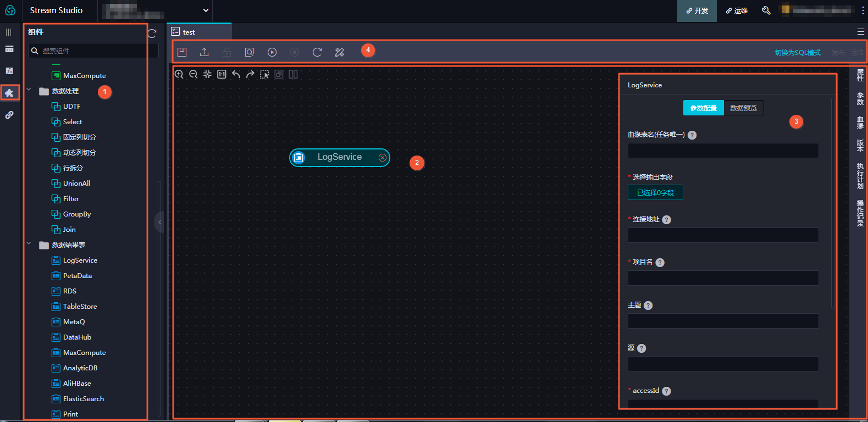
Task: Open the 操作记录 side panel
Action: pos(860,213)
